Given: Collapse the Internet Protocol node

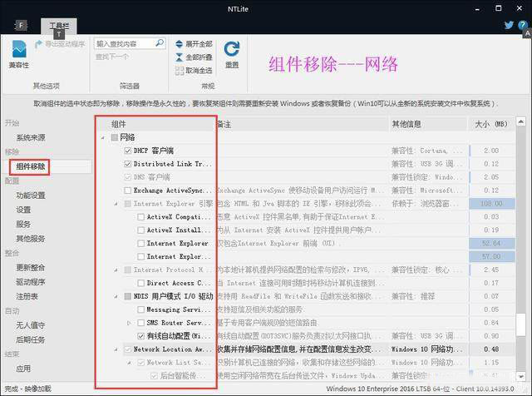Looking at the screenshot, I should click(116, 270).
